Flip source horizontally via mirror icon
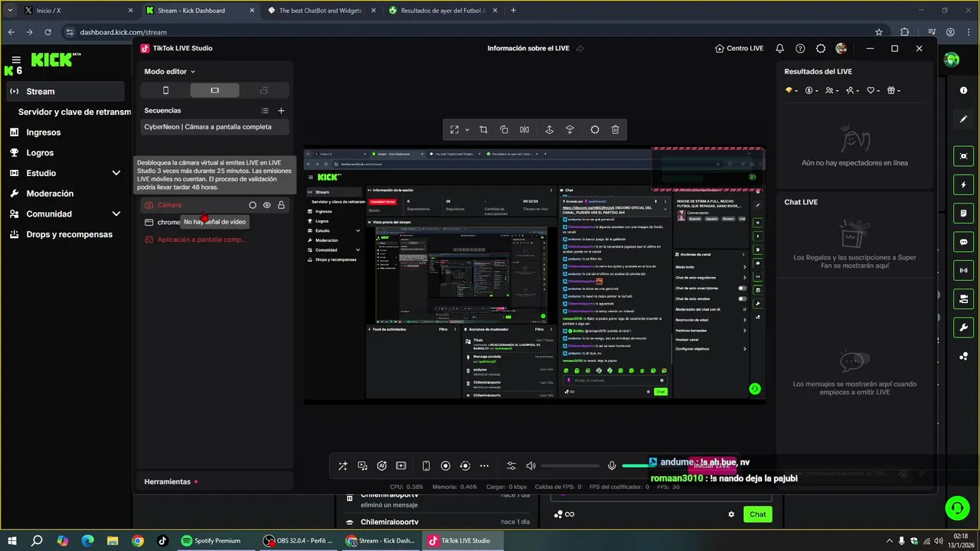The height and width of the screenshot is (551, 980). point(524,130)
